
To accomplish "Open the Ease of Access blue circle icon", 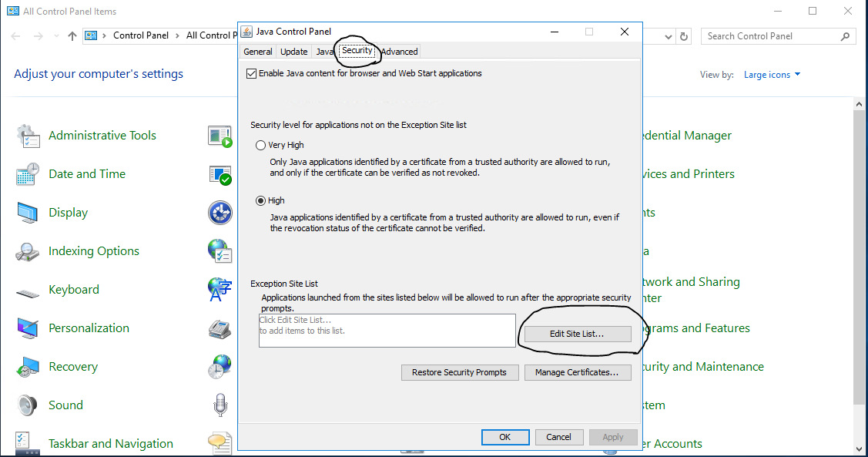I will click(x=220, y=213).
